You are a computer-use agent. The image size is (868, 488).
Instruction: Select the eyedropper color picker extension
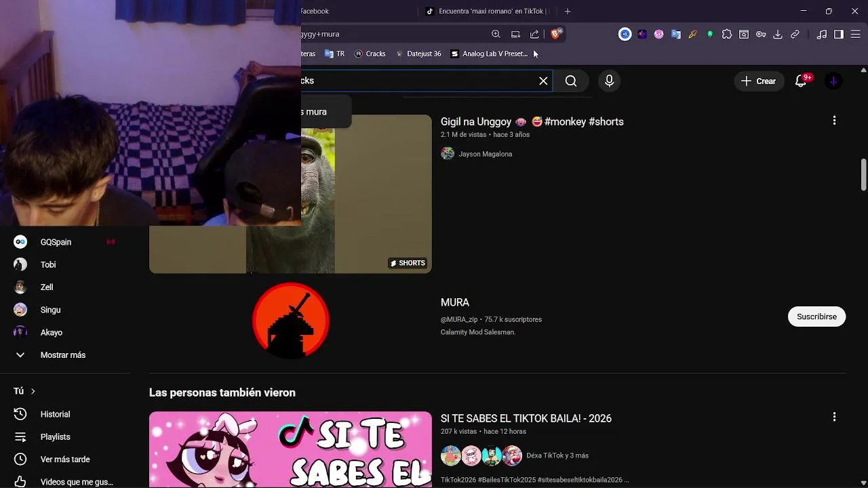tap(693, 34)
